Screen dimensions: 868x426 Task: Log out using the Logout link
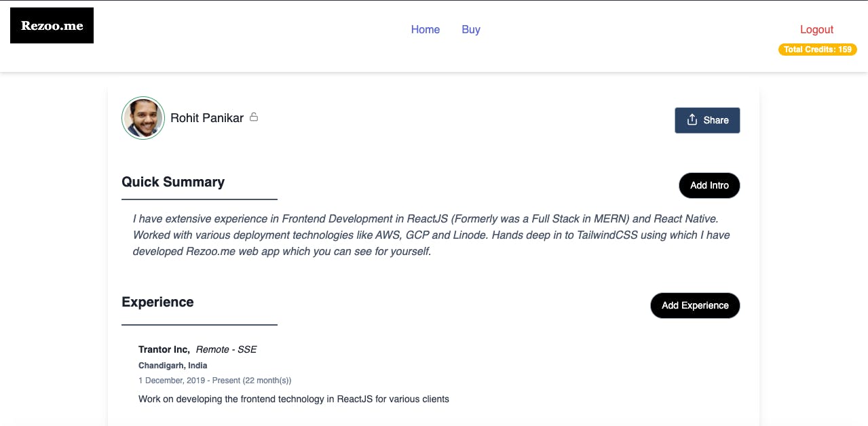click(816, 29)
